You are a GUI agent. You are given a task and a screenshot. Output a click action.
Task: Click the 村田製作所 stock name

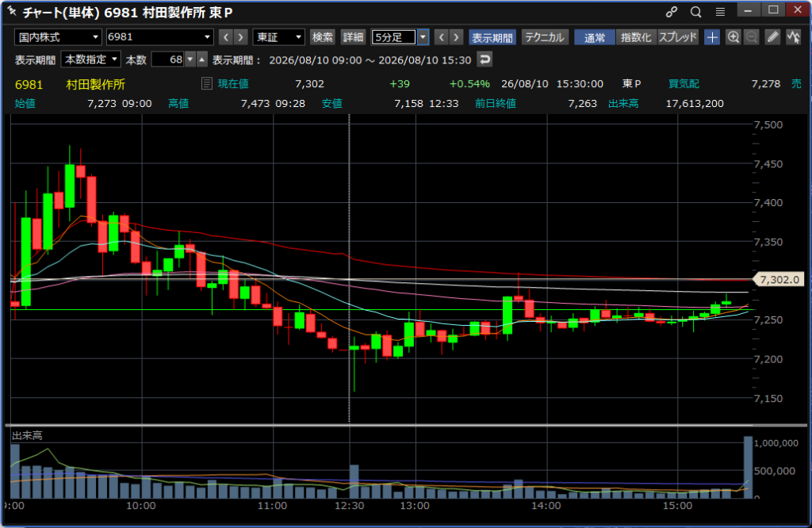95,84
